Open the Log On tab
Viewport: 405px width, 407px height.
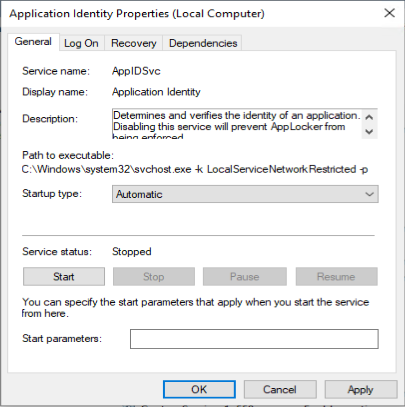pyautogui.click(x=81, y=43)
